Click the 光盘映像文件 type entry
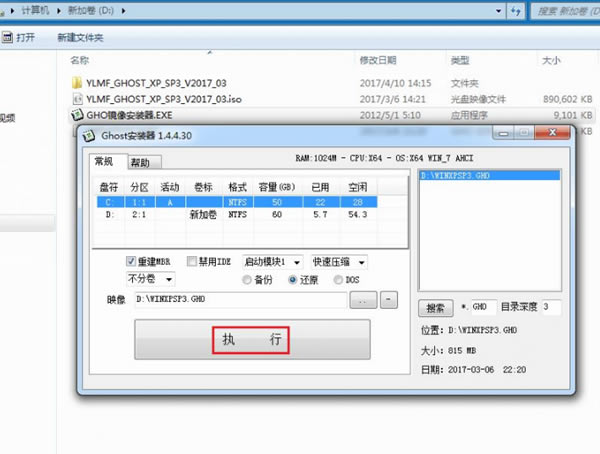Screen dimensions: 600x454 478,99
